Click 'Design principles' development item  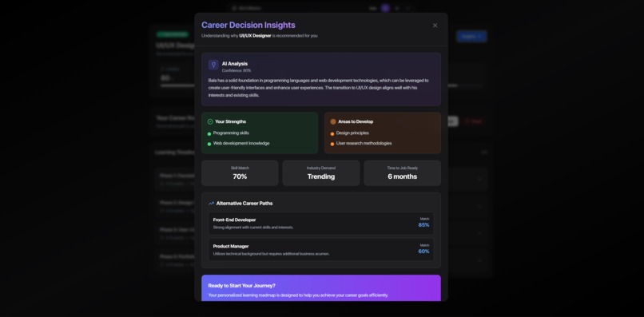pyautogui.click(x=352, y=133)
